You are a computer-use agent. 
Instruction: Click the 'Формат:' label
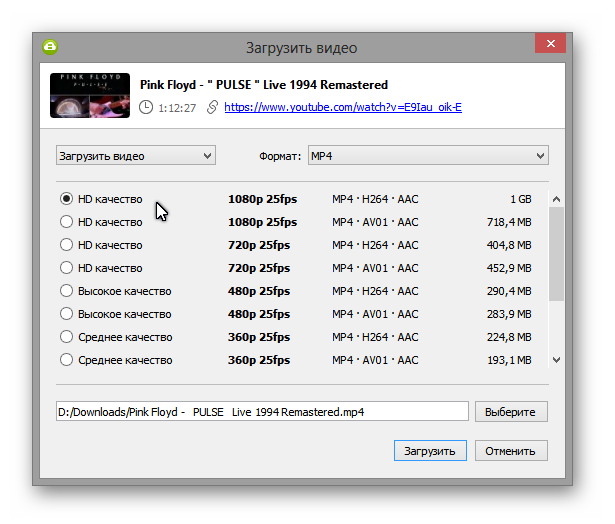[x=280, y=156]
